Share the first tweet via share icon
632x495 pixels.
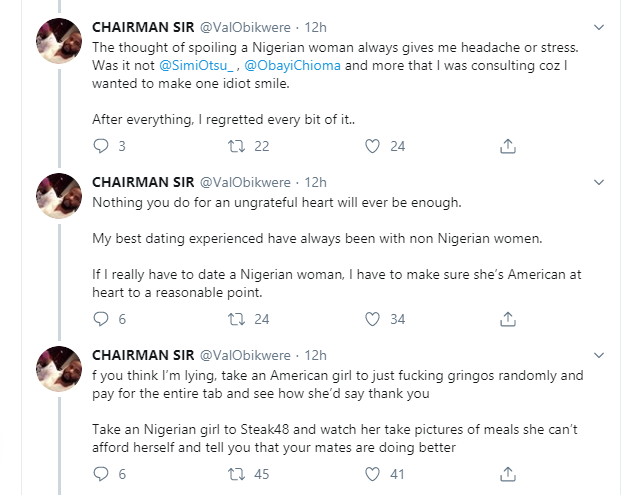click(507, 146)
